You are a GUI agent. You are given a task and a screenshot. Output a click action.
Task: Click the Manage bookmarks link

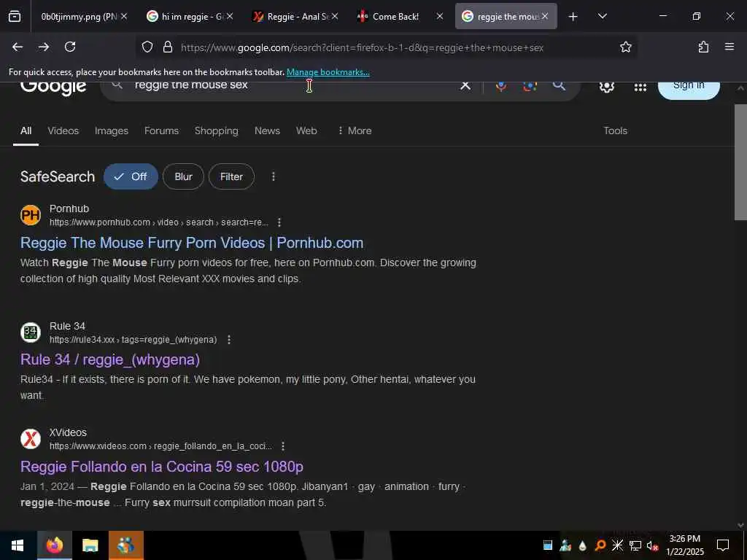click(328, 72)
